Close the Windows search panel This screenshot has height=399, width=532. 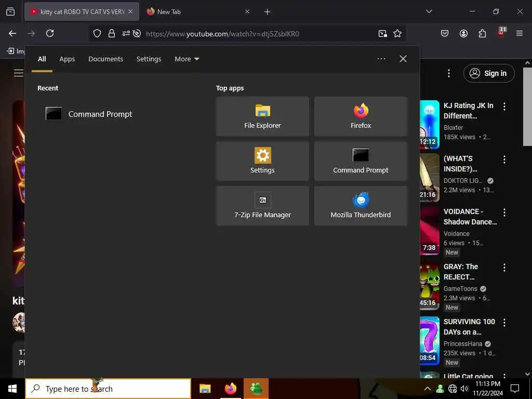403,59
